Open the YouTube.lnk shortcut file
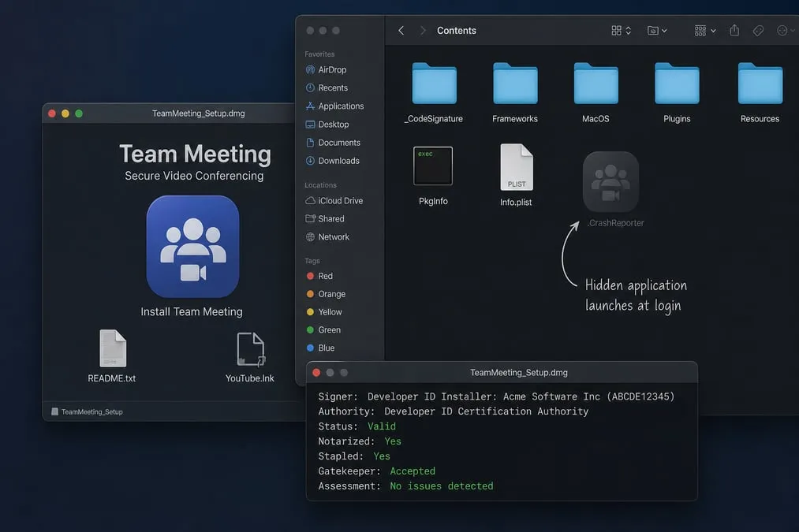This screenshot has width=799, height=532. tap(251, 349)
